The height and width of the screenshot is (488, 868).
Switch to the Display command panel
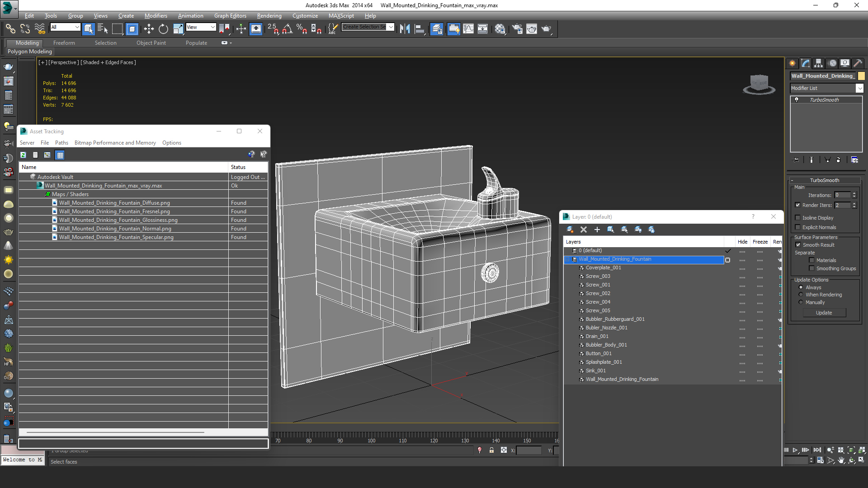(845, 63)
